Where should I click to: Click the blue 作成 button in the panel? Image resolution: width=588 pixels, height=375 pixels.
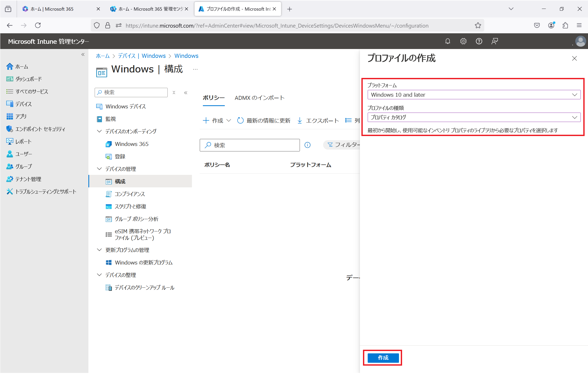pos(383,358)
